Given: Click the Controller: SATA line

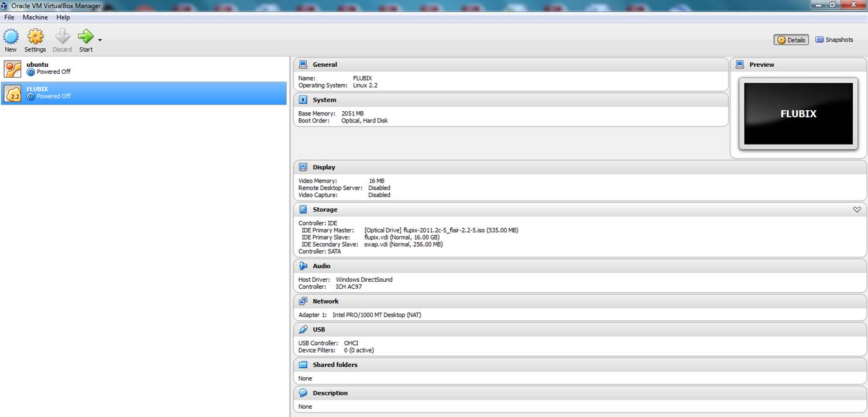Looking at the screenshot, I should (x=320, y=251).
